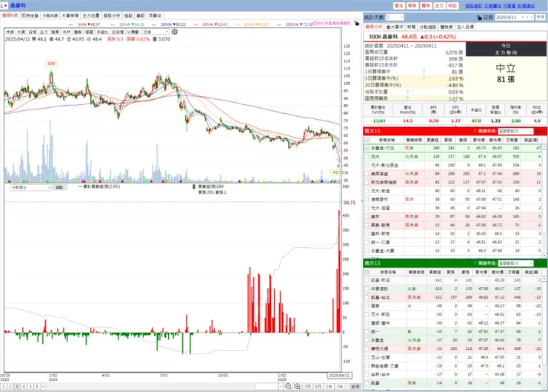Click the red square button in 買方15 header
The width and height of the screenshot is (548, 392).
coord(538,131)
